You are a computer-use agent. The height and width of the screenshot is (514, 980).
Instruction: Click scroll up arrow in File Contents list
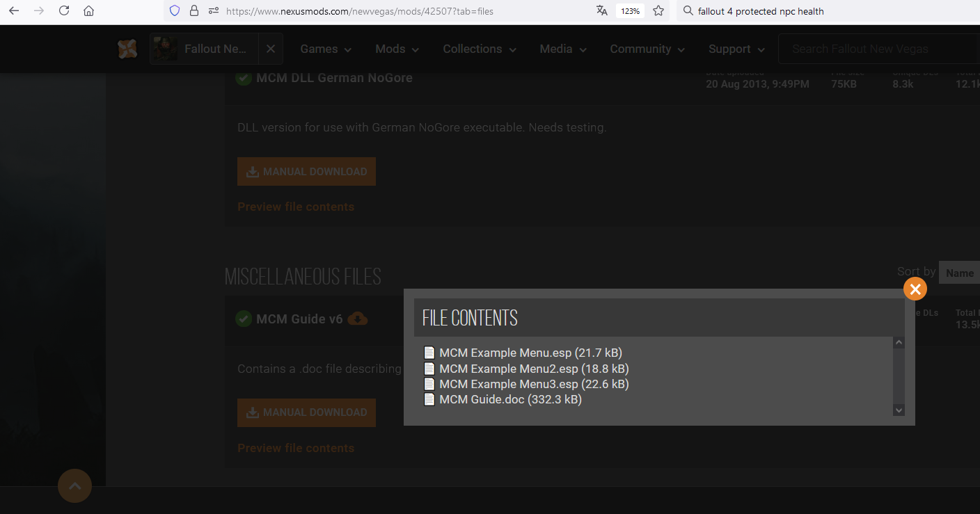[x=899, y=342]
